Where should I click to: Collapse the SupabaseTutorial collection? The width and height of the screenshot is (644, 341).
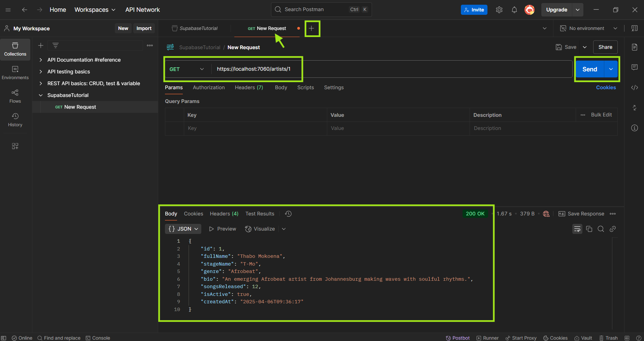point(41,95)
